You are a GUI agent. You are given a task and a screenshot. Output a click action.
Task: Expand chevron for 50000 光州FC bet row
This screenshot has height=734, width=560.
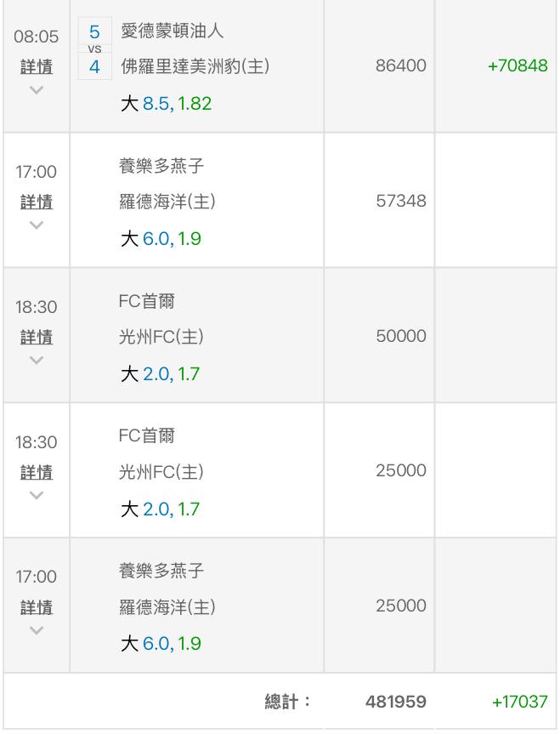(x=37, y=360)
